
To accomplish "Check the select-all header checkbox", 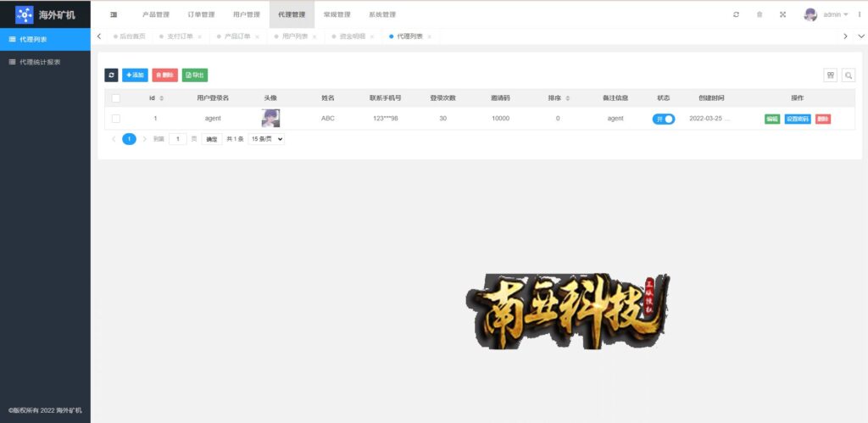I will click(115, 98).
